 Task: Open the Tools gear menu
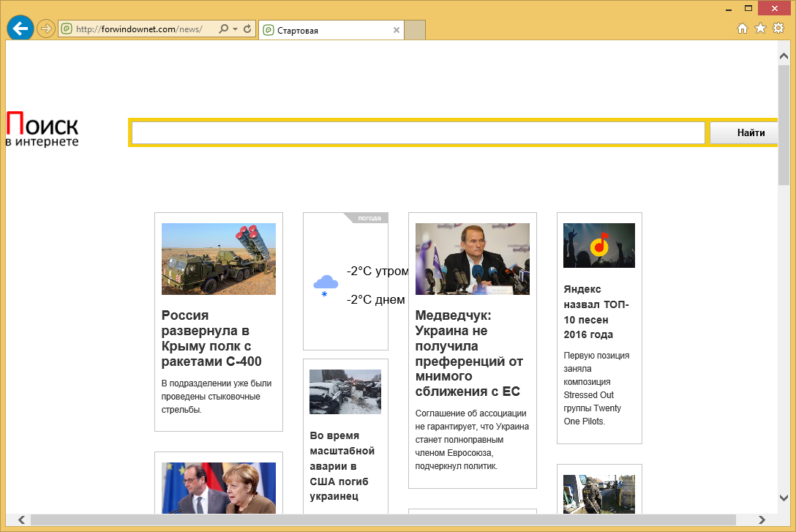778,28
